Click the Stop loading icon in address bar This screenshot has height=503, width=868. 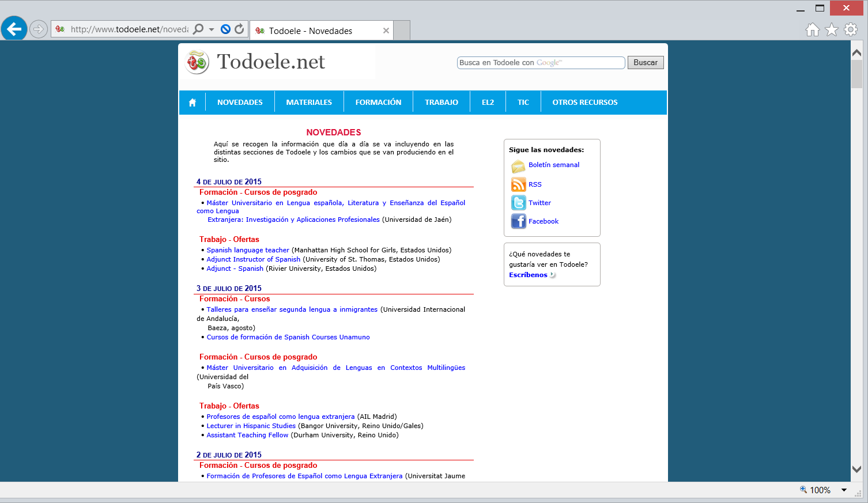pyautogui.click(x=225, y=29)
